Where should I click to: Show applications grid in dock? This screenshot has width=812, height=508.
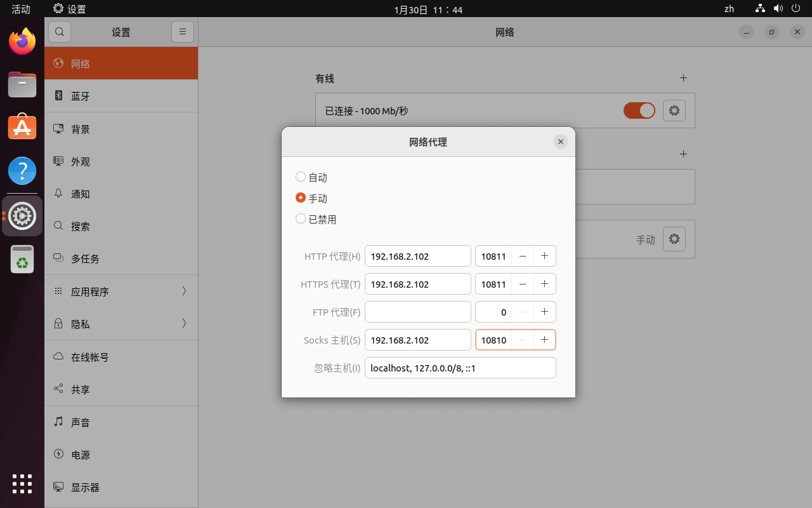22,484
